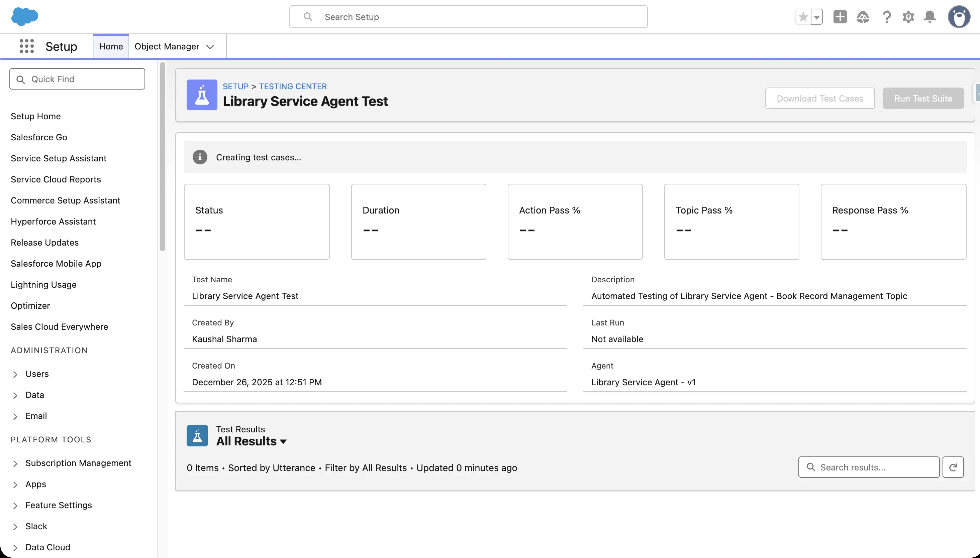Switch to the Home tab
The height and width of the screenshot is (558, 980).
point(111,46)
